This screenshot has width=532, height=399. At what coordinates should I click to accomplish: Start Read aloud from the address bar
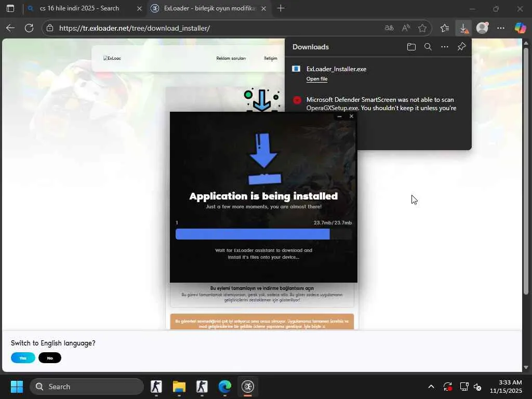pyautogui.click(x=406, y=28)
